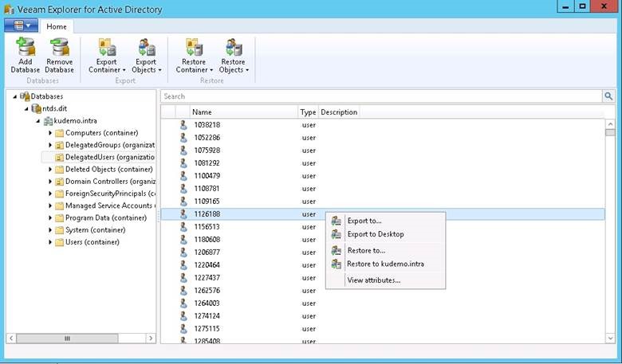Open the Export Objects tool
622x364 pixels.
[147, 55]
